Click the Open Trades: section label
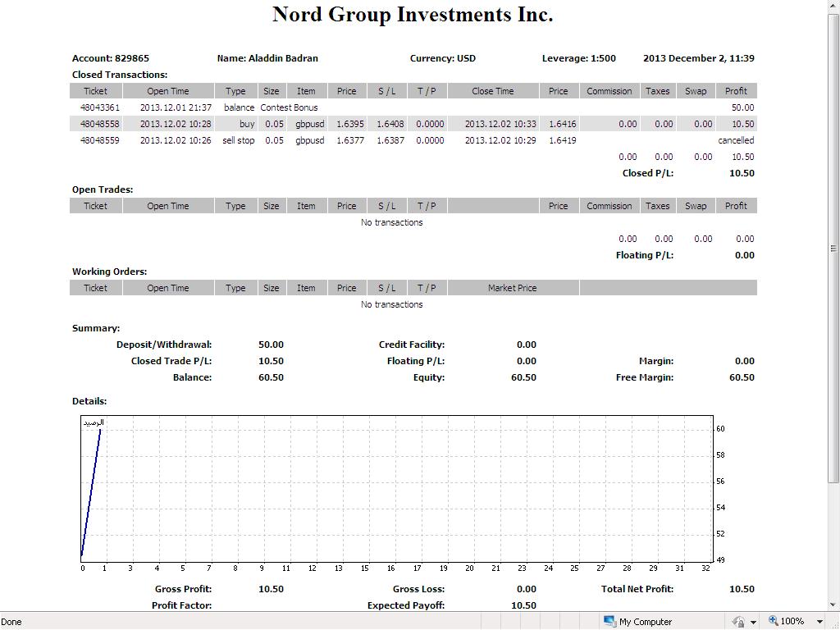 (x=103, y=189)
